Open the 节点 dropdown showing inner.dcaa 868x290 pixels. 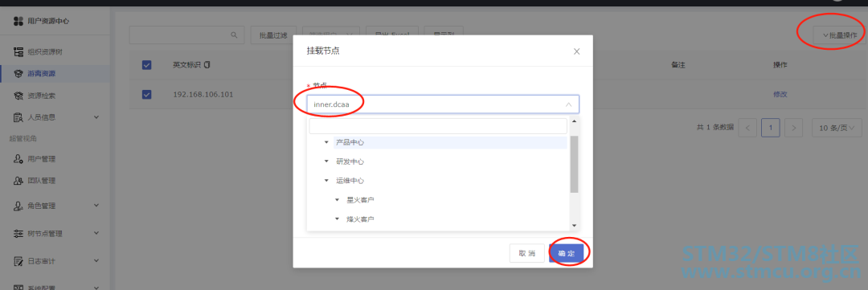coord(443,104)
